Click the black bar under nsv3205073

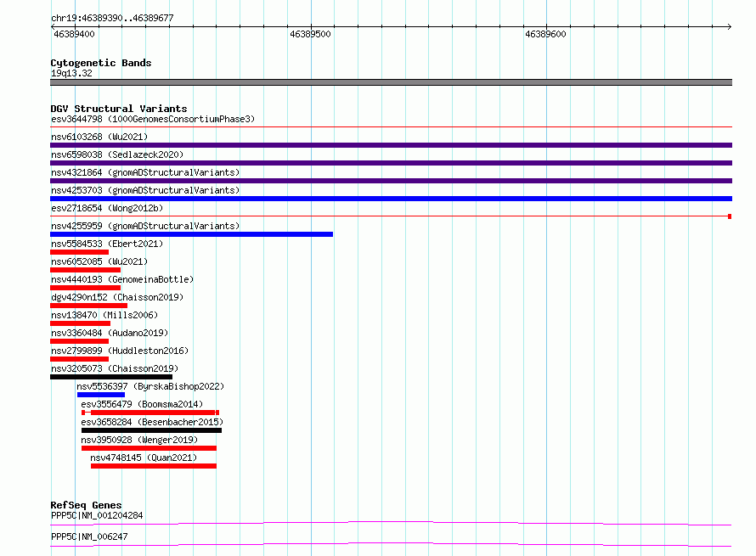point(111,377)
